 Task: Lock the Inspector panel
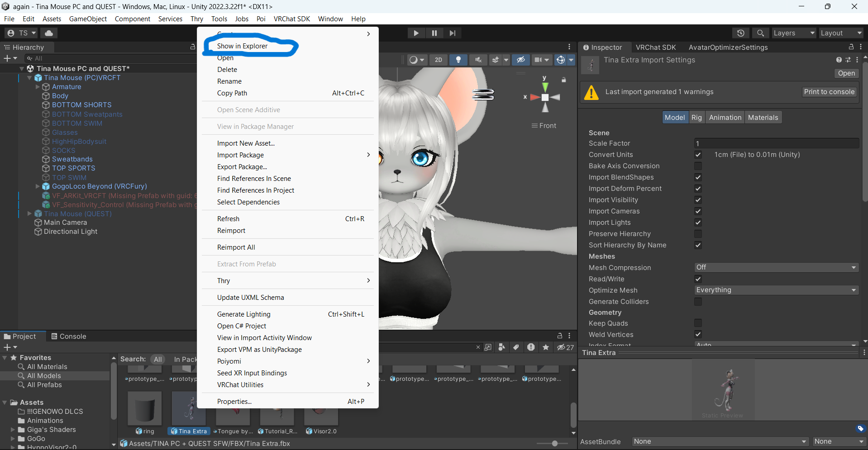851,47
